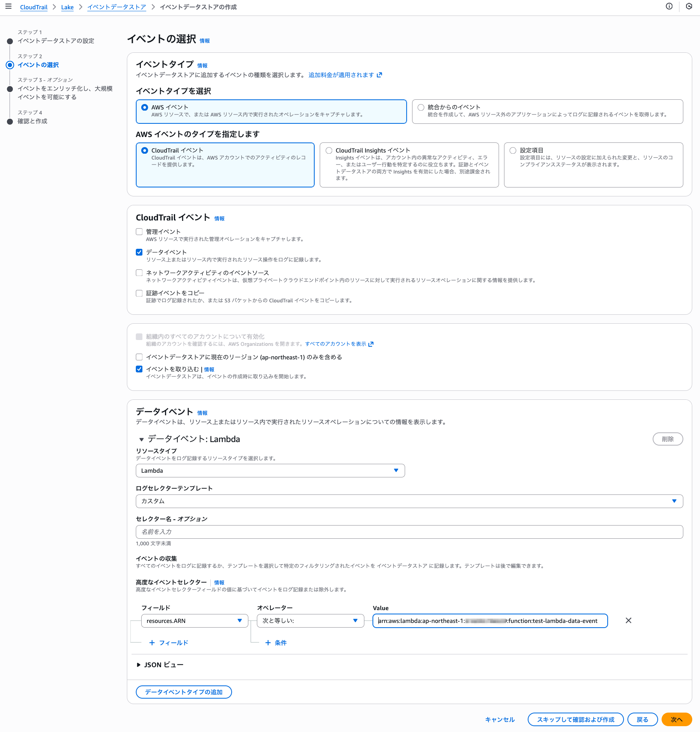Enable the 管理イベント checkbox

[x=139, y=232]
